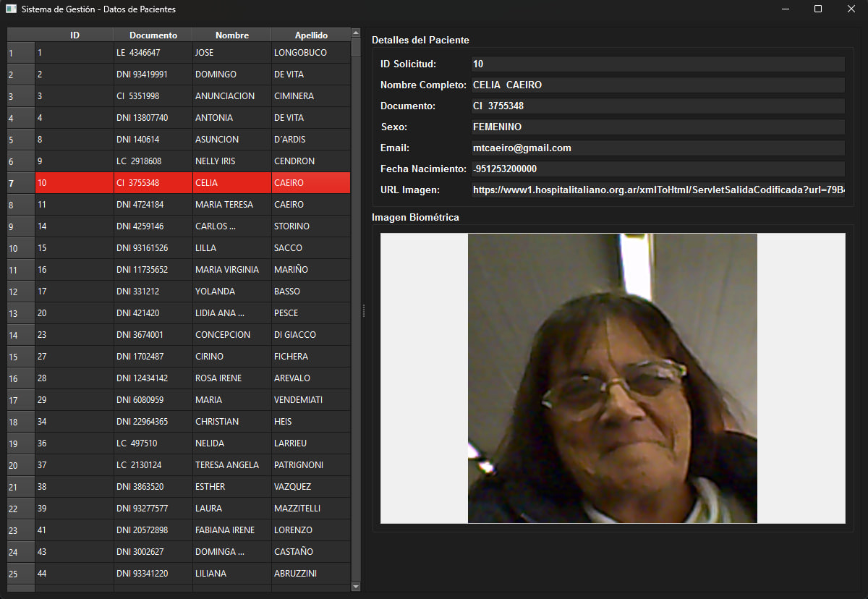Screen dimensions: 868x599
Task: Select the ABRUZZINI surname cell
Action: coord(311,574)
